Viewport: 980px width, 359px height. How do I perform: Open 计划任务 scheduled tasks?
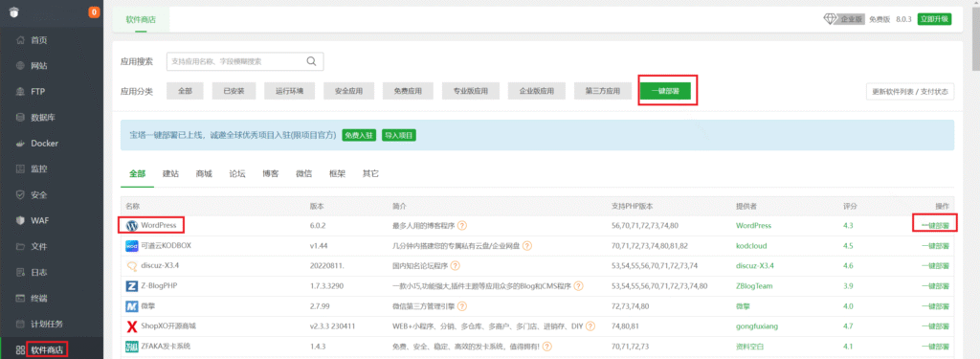tap(47, 324)
